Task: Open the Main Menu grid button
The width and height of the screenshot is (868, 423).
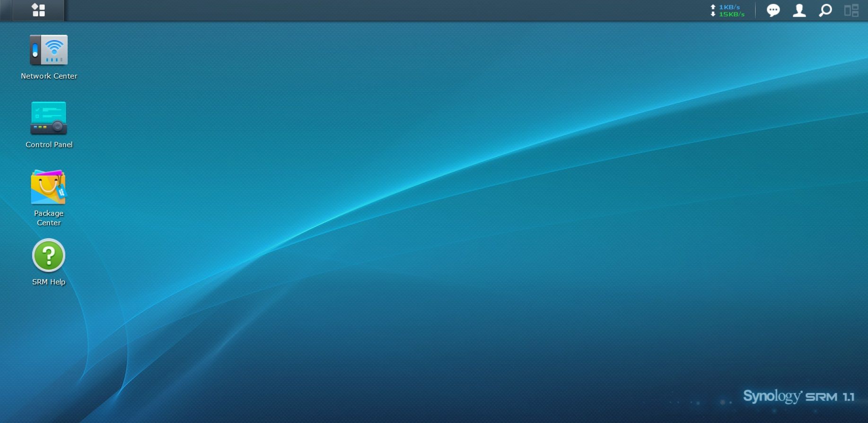Action: click(x=38, y=10)
